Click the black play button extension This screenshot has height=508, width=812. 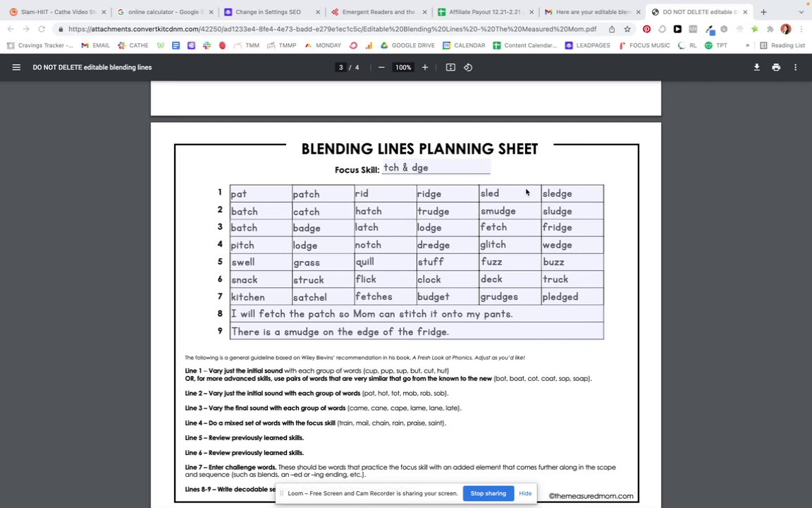677,29
